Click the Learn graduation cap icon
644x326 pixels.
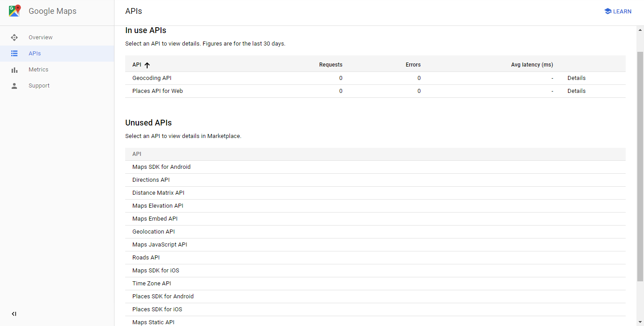click(x=608, y=12)
